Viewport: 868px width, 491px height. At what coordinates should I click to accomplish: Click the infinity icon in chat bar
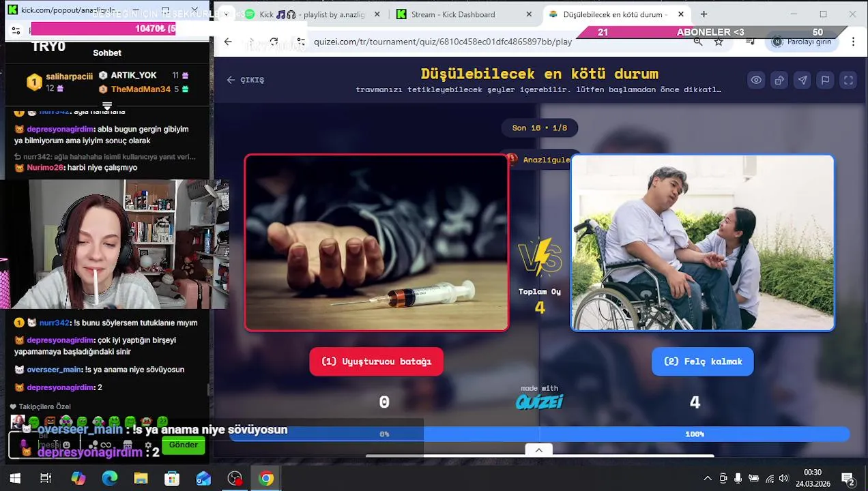(106, 445)
